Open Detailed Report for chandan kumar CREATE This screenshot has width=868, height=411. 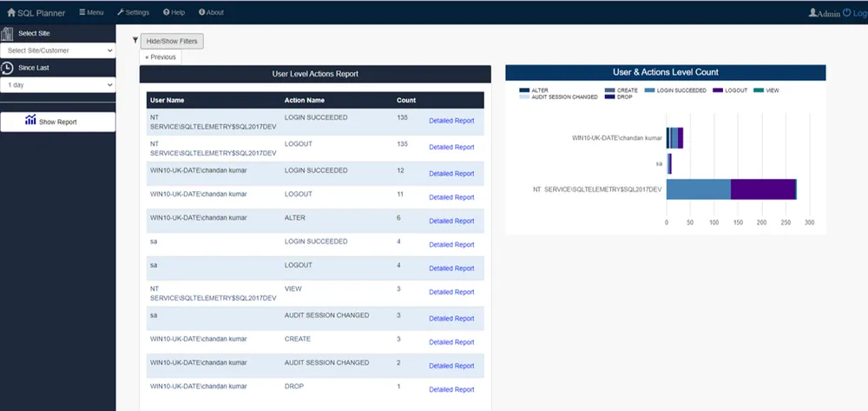click(451, 341)
